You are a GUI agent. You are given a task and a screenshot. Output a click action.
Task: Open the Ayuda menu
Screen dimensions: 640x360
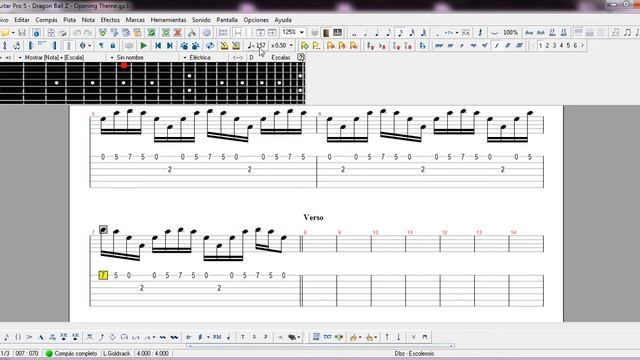[x=283, y=20]
